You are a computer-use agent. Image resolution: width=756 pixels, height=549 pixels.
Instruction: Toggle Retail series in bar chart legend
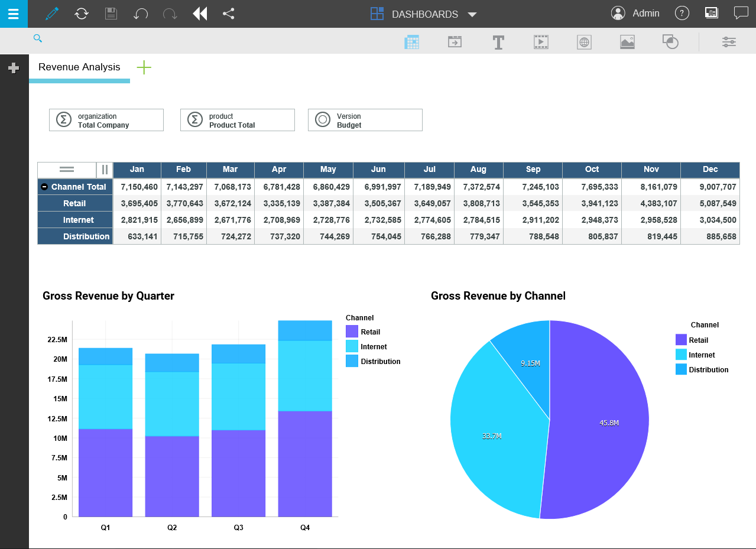point(370,332)
